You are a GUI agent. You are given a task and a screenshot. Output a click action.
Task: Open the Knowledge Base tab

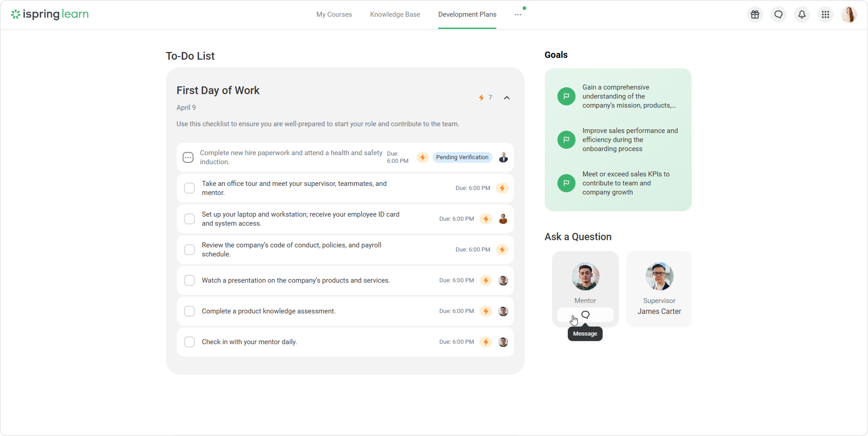(x=395, y=14)
